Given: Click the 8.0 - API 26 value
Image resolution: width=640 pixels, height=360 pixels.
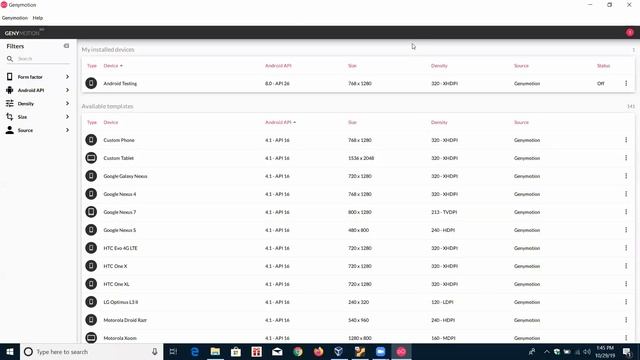Looking at the screenshot, I should coord(277,84).
